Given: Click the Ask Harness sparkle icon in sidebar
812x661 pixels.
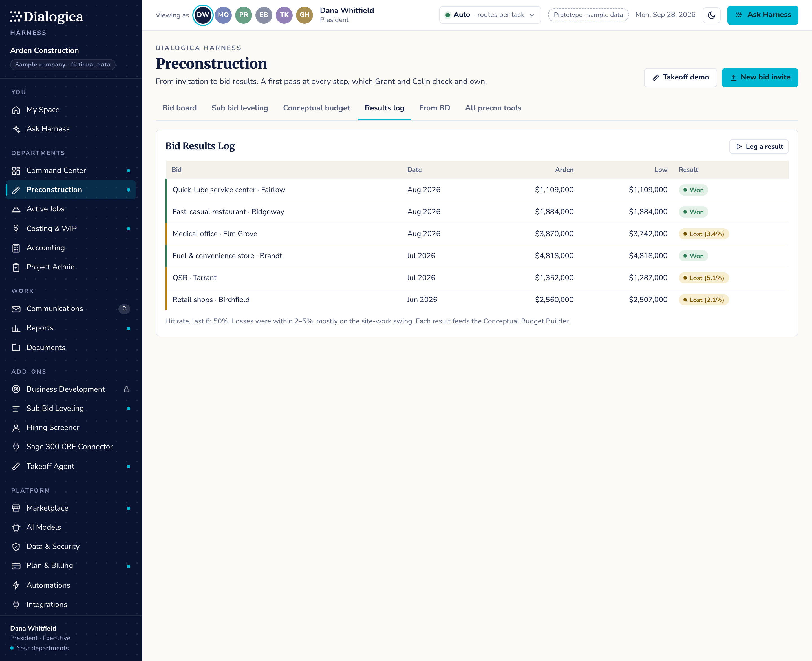Looking at the screenshot, I should coord(16,129).
